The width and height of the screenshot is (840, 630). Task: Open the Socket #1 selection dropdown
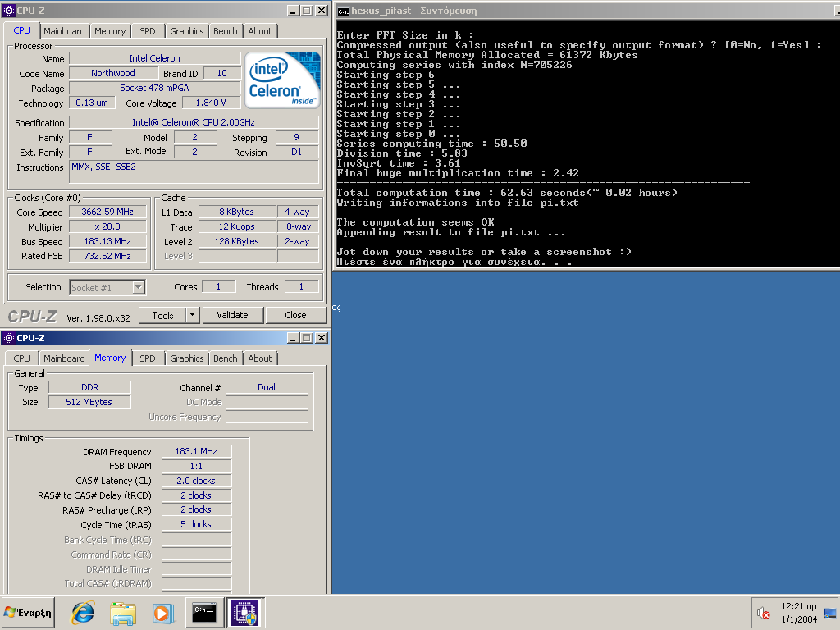(107, 288)
